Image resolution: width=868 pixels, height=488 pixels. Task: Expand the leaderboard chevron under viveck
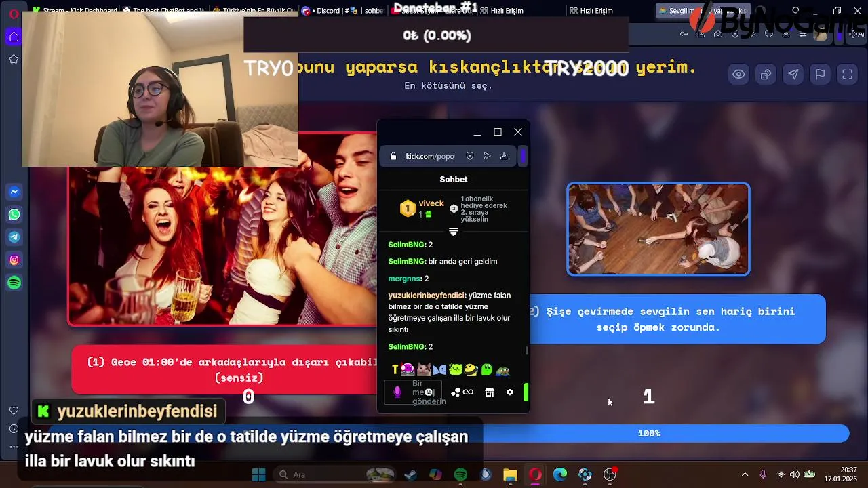(454, 232)
